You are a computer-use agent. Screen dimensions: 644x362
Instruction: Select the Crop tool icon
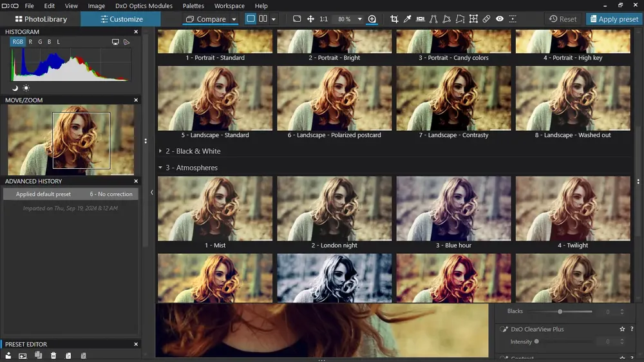click(x=394, y=19)
